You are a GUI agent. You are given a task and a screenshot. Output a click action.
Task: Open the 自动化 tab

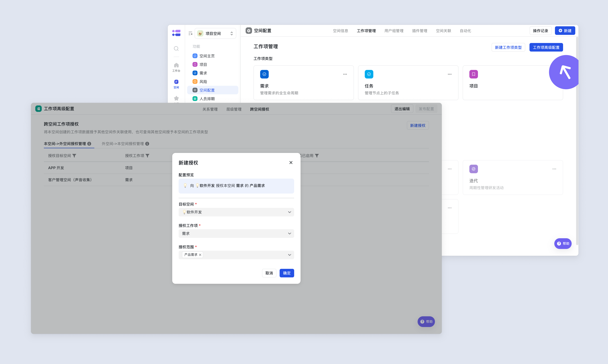click(x=465, y=31)
